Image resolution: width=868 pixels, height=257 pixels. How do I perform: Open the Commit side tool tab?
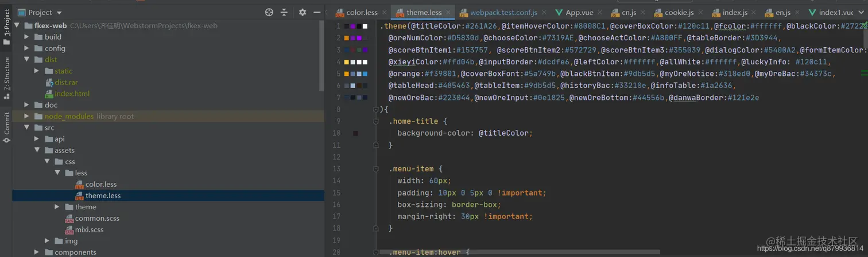[6, 128]
